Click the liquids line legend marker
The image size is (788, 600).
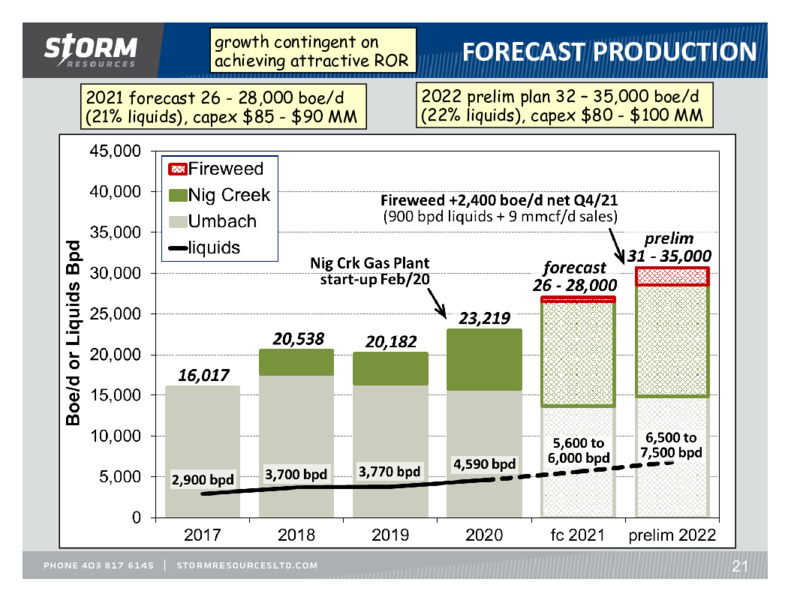177,248
